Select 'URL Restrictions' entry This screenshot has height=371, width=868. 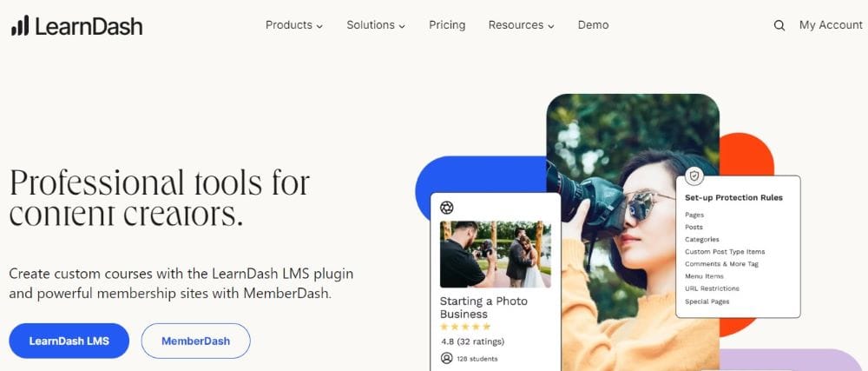[x=712, y=288]
